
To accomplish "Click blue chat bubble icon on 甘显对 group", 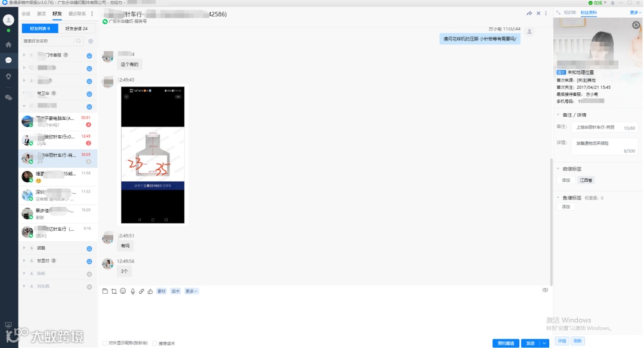I will pos(89,262).
